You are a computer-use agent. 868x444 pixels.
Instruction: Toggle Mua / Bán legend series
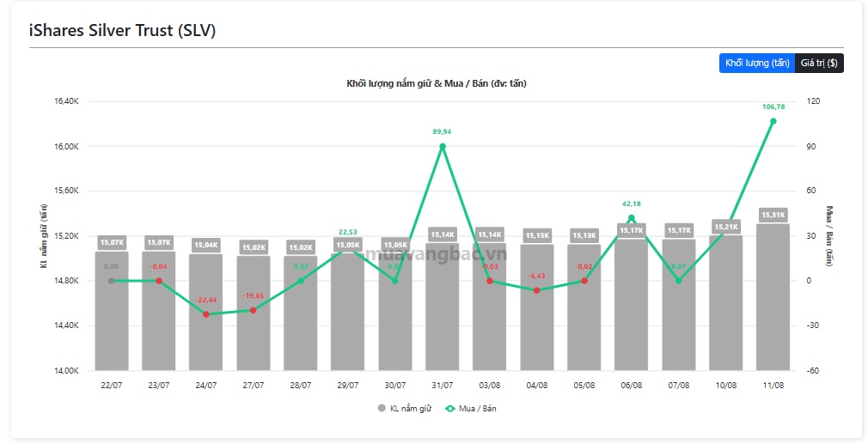click(x=471, y=409)
